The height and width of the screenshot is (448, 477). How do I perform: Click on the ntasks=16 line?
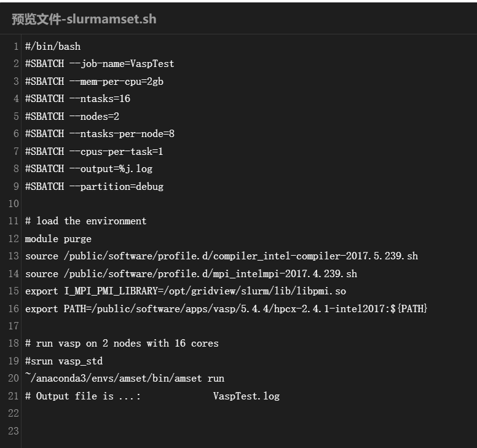tap(77, 98)
